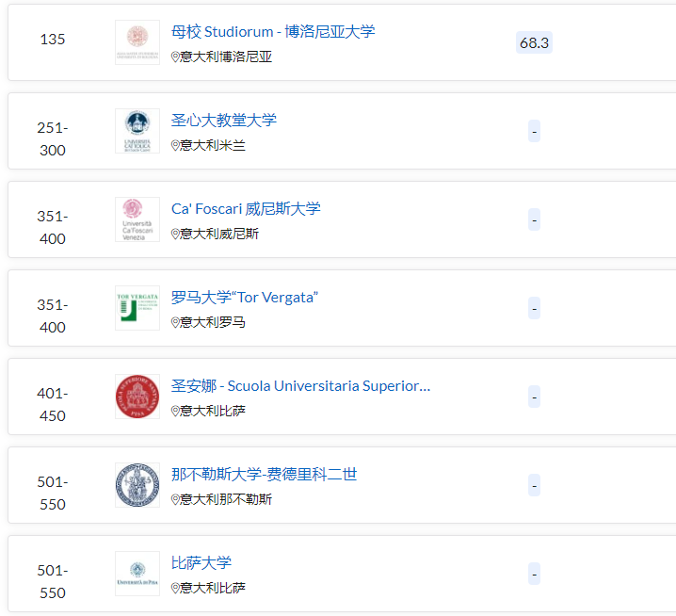
Task: Click the 351-400 rank for Ca' Foscari
Action: pyautogui.click(x=53, y=227)
